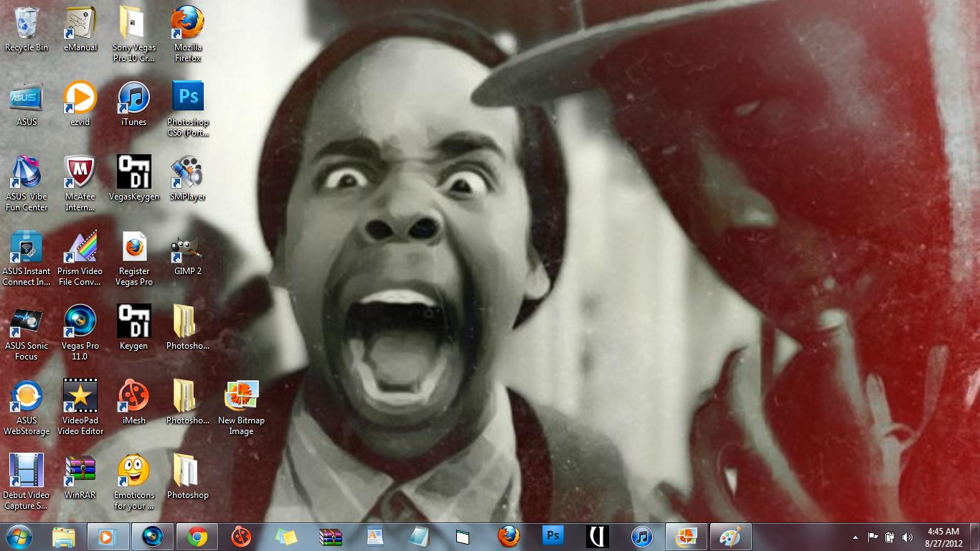The width and height of the screenshot is (980, 551).
Task: Launch Vegas Pro 11.0 desktop shortcut
Action: [x=80, y=333]
